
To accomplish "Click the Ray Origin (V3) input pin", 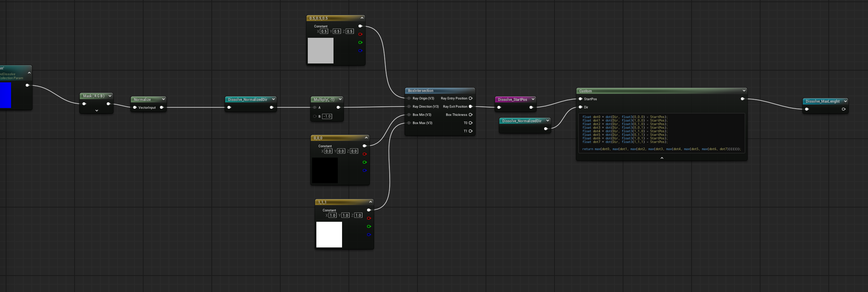I will (x=409, y=98).
